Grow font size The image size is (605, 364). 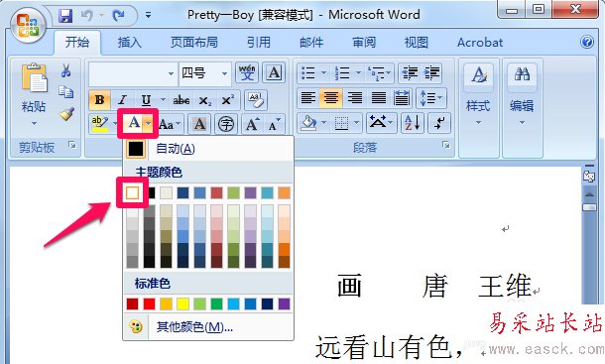(252, 124)
